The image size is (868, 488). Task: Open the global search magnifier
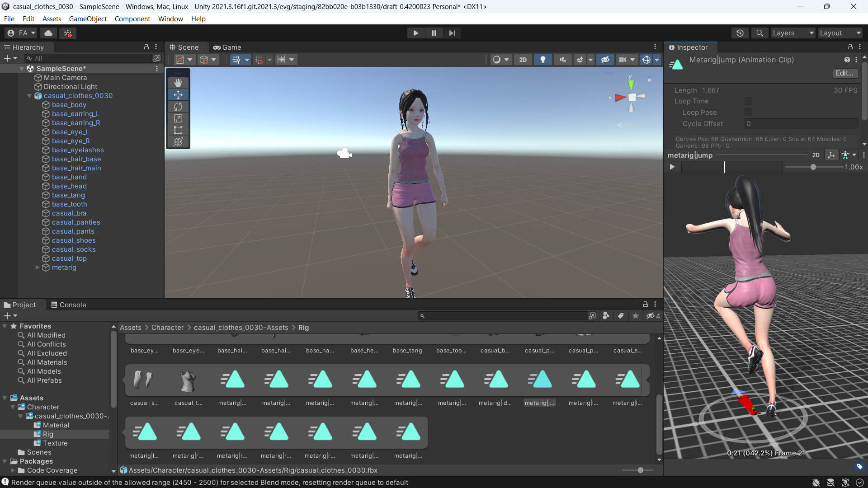(x=759, y=33)
